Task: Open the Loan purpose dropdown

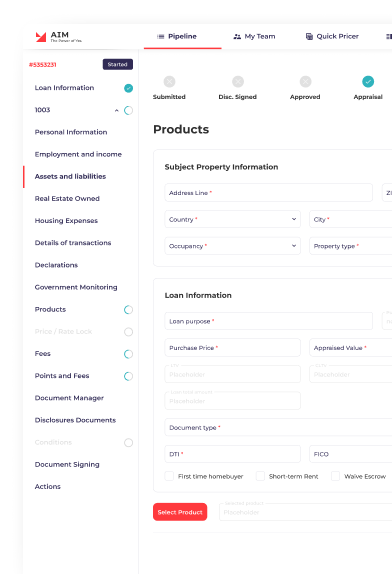Action: (x=269, y=321)
